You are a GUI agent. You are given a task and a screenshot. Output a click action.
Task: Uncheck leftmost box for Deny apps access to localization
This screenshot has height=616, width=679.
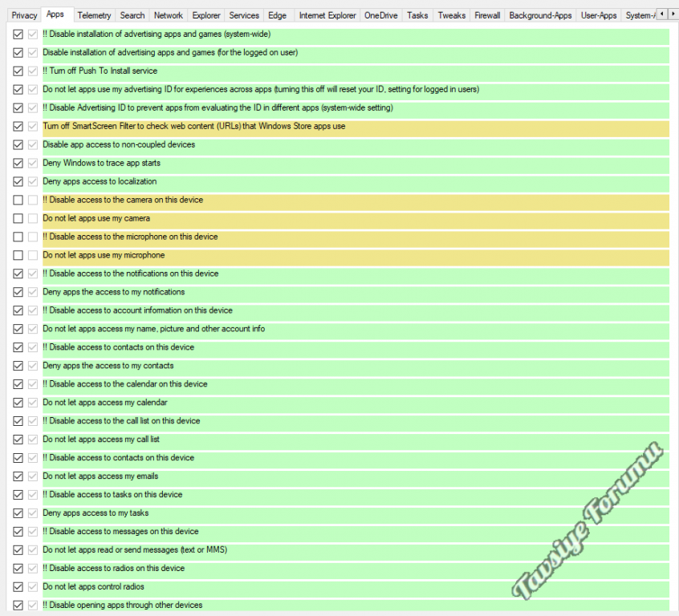coord(18,181)
